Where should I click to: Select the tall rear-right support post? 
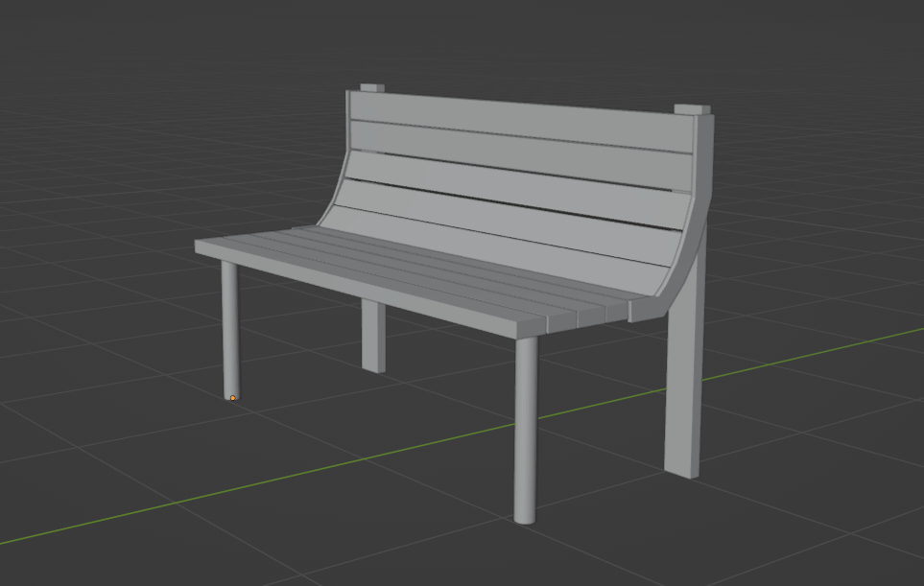coord(685,384)
